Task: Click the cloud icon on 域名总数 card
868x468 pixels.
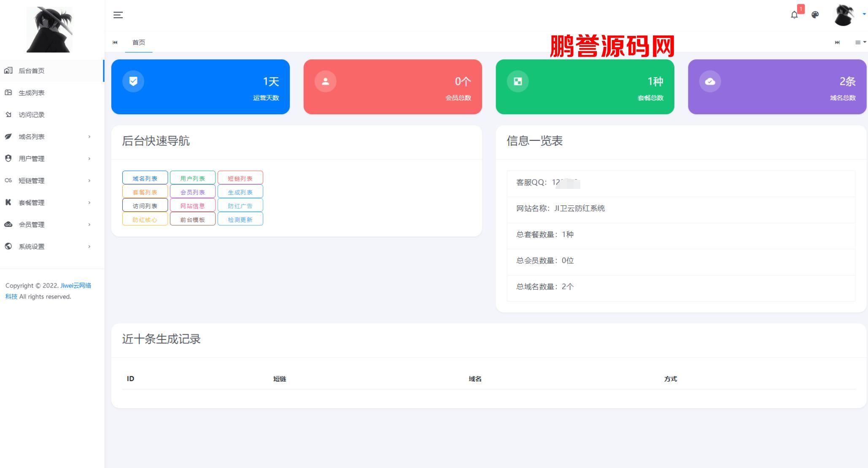Action: pos(710,81)
